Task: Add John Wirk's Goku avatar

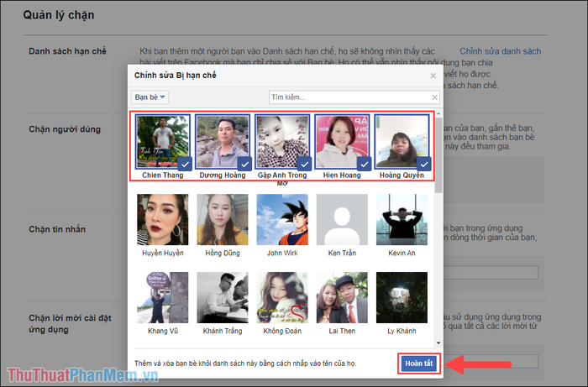Action: pyautogui.click(x=282, y=220)
